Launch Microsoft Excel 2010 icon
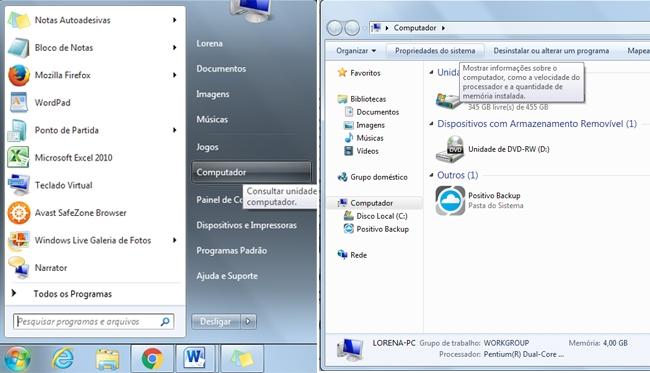650x373 pixels. 18,157
